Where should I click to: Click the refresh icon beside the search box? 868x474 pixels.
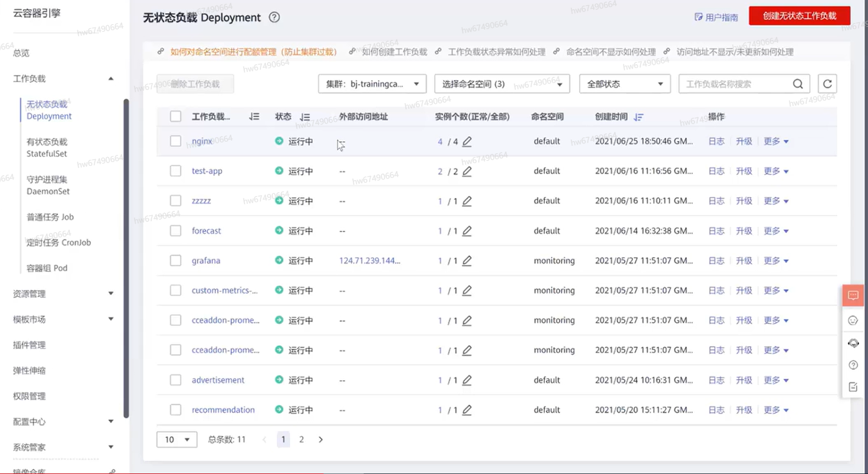[x=827, y=84]
